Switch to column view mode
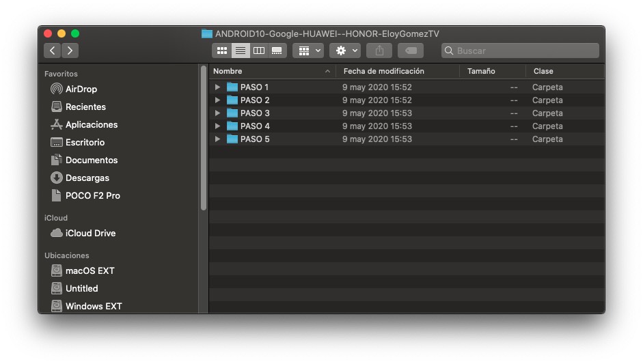The height and width of the screenshot is (364, 643). click(258, 51)
